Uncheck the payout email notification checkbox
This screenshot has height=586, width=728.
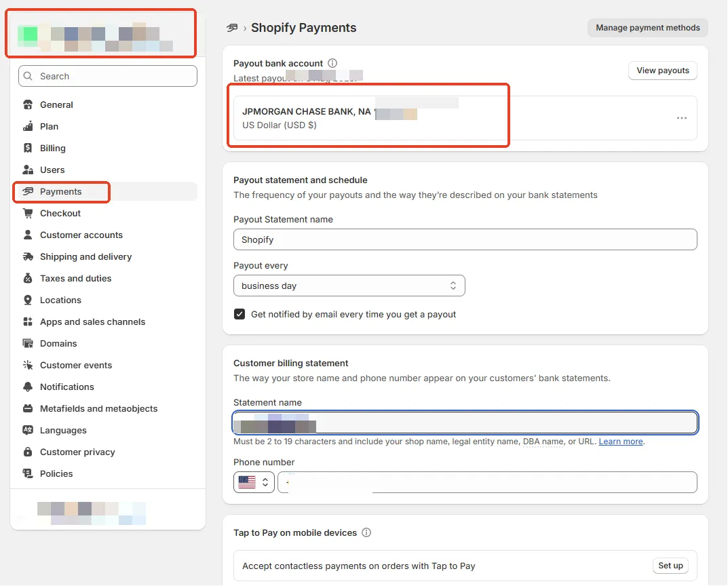(240, 315)
